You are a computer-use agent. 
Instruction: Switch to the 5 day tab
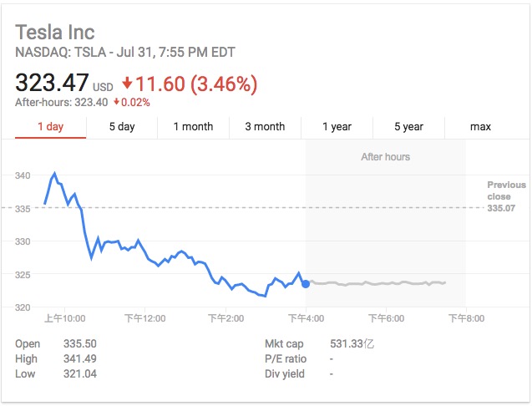point(122,127)
